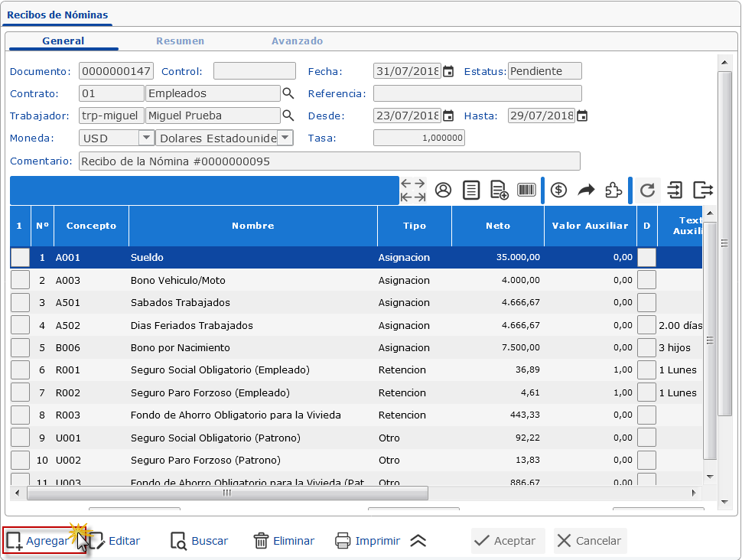Switch to the Resumen tab
The image size is (742, 560).
click(x=180, y=41)
